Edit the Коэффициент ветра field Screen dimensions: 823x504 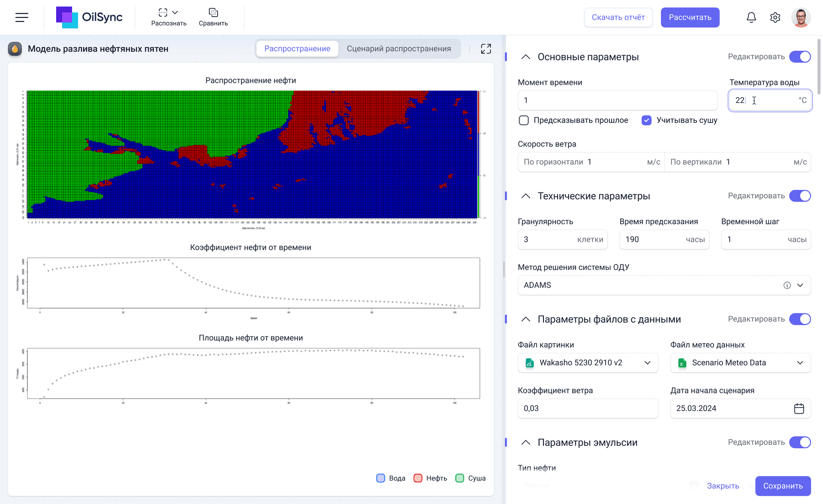(x=588, y=408)
